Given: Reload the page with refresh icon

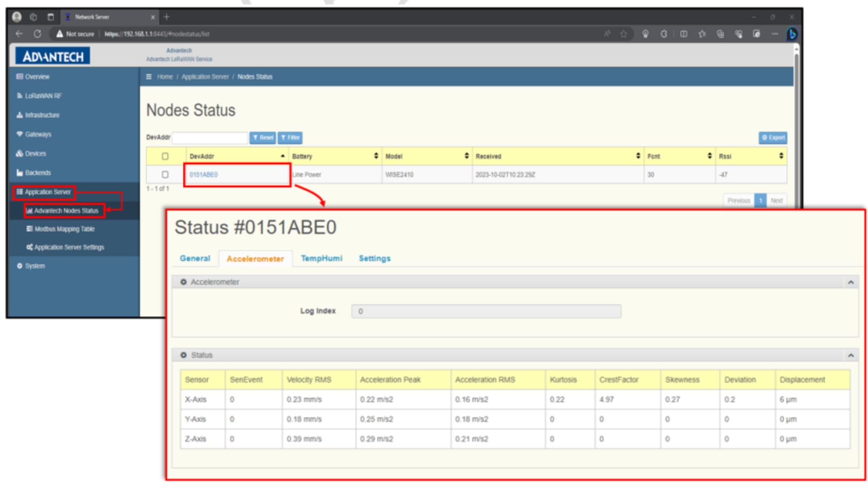Looking at the screenshot, I should 37,34.
